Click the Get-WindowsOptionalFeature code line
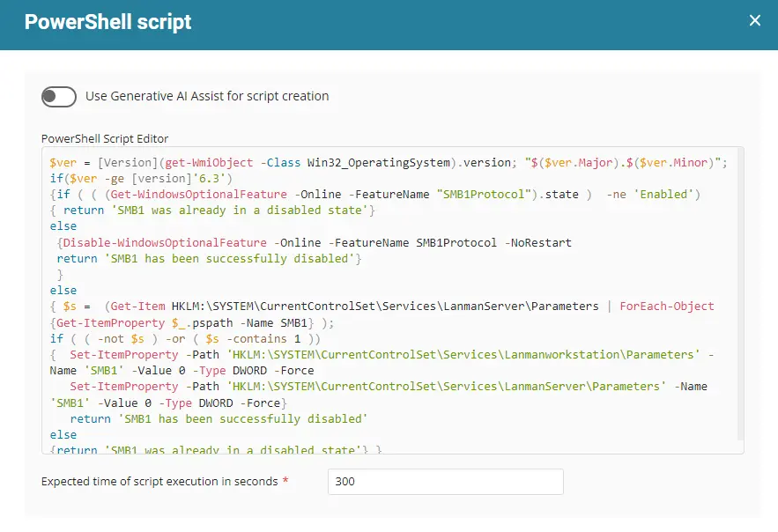The width and height of the screenshot is (778, 532). tap(375, 195)
